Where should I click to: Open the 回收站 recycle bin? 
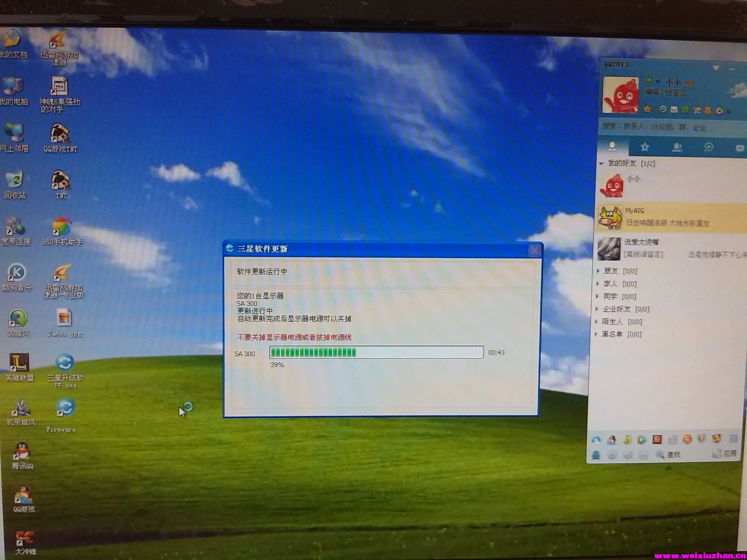pyautogui.click(x=15, y=184)
